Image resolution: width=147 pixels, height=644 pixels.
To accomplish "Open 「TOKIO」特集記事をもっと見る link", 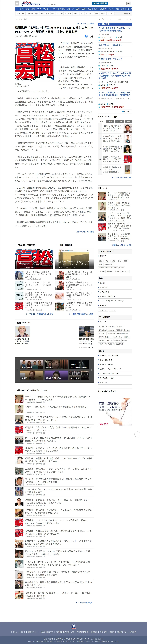I will coord(40,314).
